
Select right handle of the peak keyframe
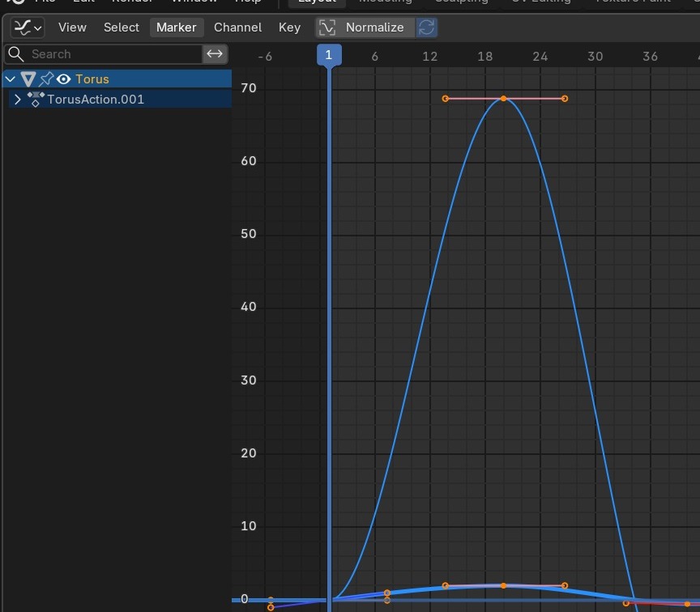565,99
